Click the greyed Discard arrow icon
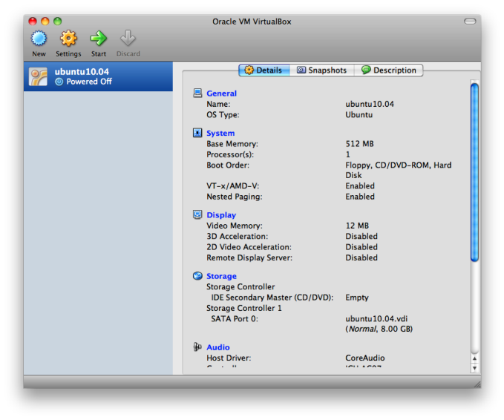The image size is (504, 420). click(128, 39)
